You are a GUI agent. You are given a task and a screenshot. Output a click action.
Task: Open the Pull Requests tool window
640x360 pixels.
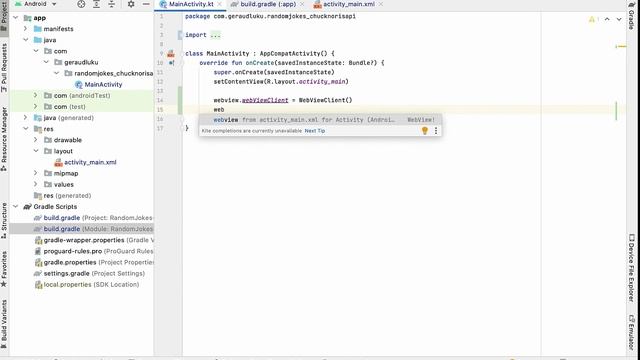coord(4,68)
